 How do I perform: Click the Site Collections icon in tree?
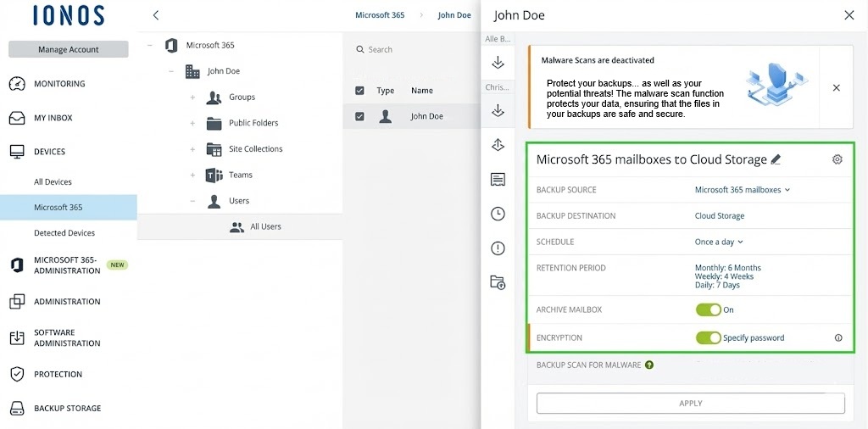[214, 149]
